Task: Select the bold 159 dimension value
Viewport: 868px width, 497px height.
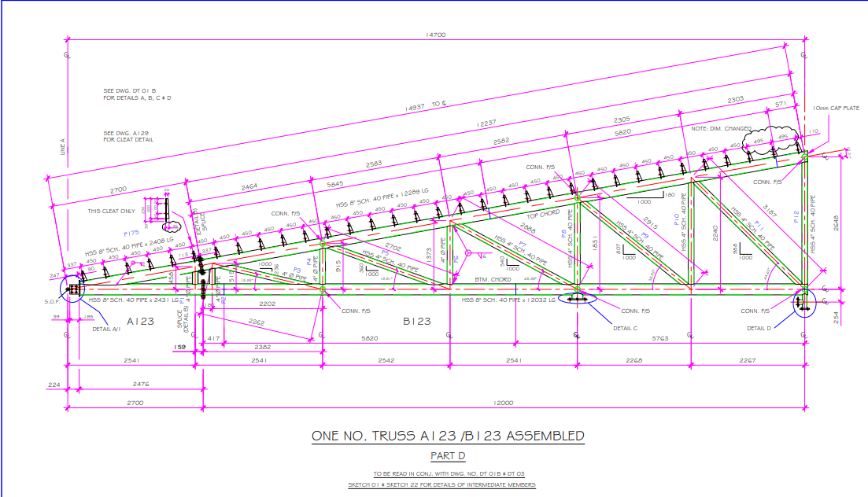Action: pos(180,347)
